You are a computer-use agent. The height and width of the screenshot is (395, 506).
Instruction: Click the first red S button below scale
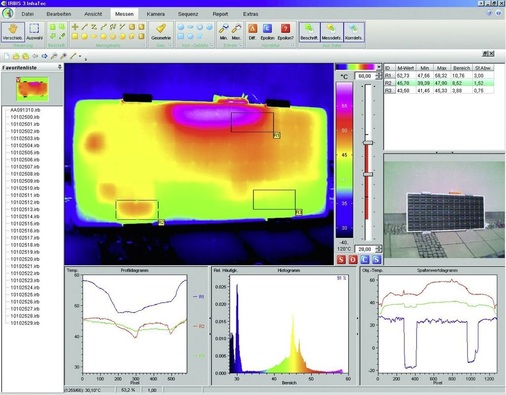(341, 259)
